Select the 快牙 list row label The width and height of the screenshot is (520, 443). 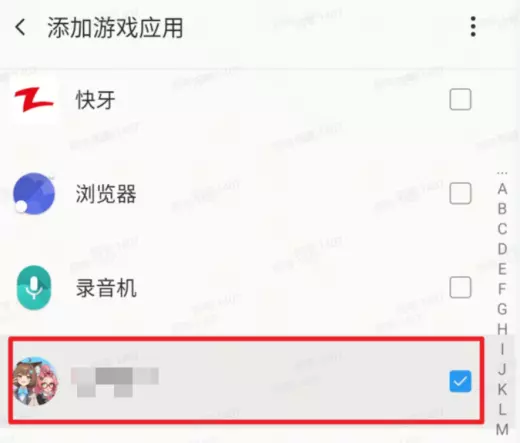click(96, 100)
